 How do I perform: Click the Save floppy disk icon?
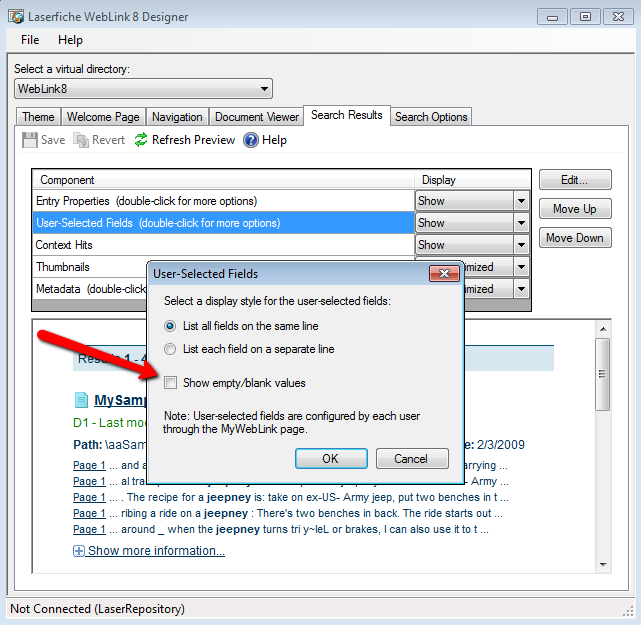click(x=29, y=140)
